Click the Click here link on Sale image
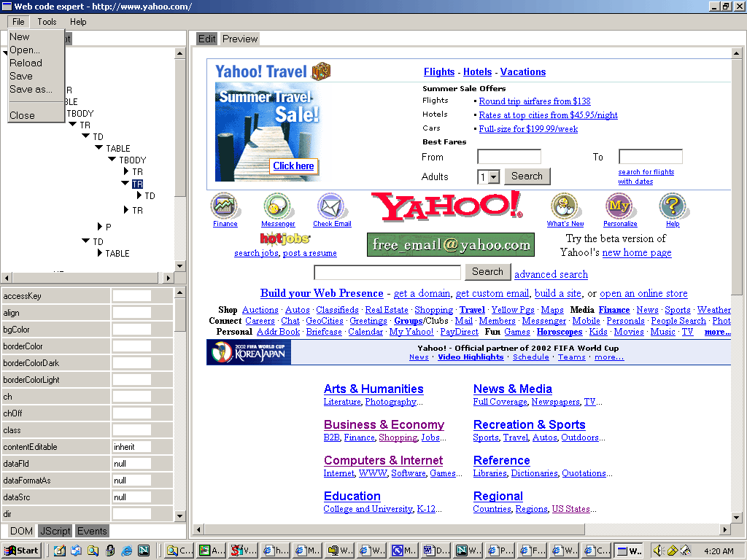The image size is (747, 560). click(x=293, y=166)
